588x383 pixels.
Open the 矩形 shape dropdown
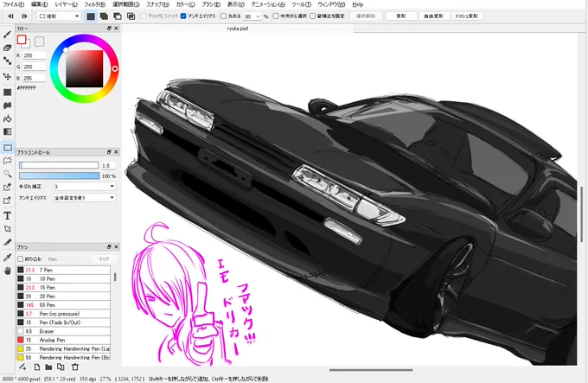point(60,16)
